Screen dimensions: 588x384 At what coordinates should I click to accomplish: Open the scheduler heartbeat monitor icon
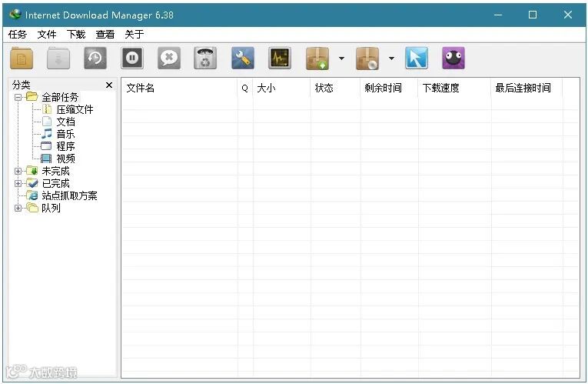[x=279, y=58]
